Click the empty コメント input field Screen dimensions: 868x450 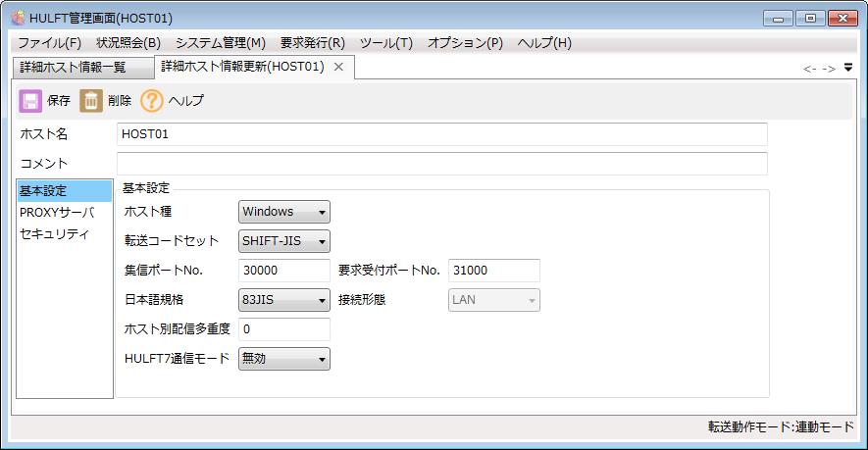click(x=441, y=164)
